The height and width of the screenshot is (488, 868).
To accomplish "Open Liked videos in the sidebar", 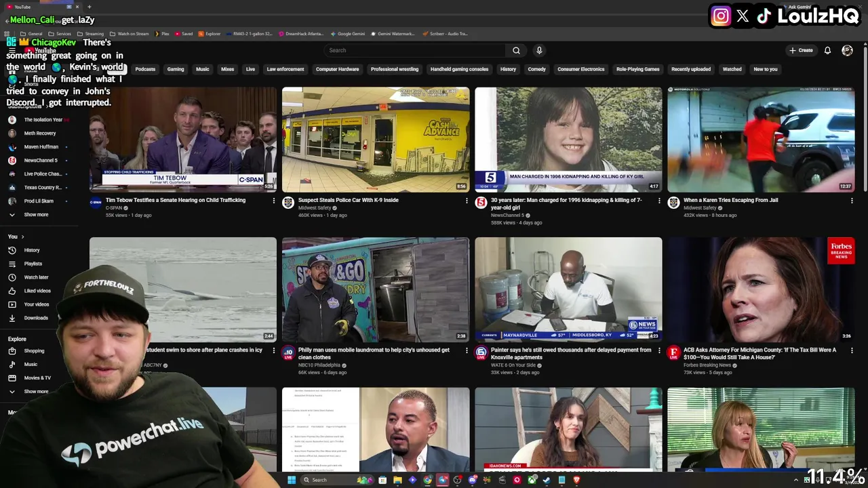I will 37,291.
